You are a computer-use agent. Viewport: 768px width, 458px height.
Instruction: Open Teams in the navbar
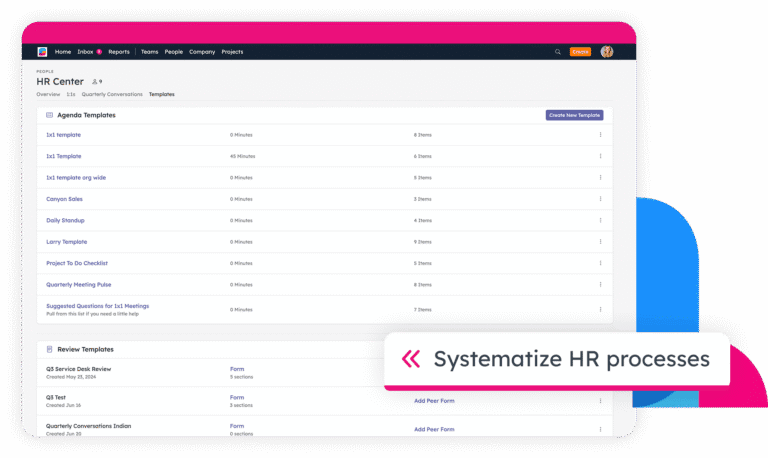pos(149,51)
